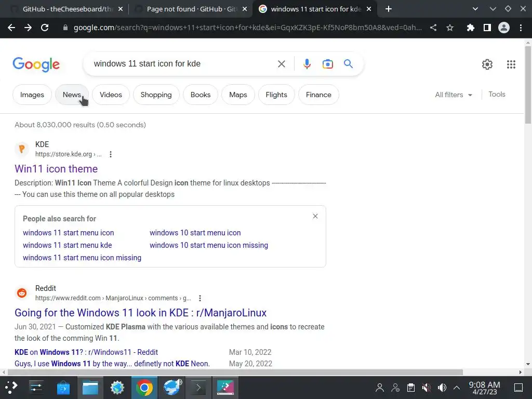The height and width of the screenshot is (399, 532).
Task: Open KDE on Windows 11 Reddit link
Action: pos(86,352)
